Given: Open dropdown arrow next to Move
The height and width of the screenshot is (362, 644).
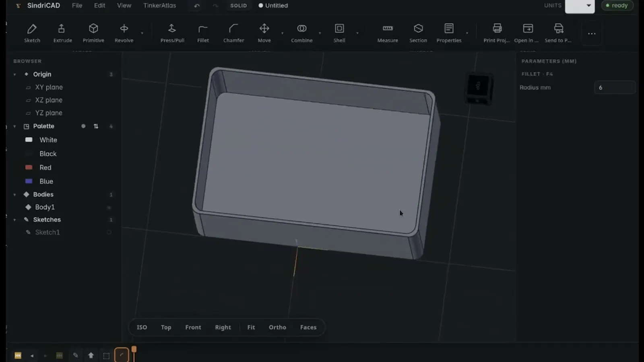Looking at the screenshot, I should [282, 33].
